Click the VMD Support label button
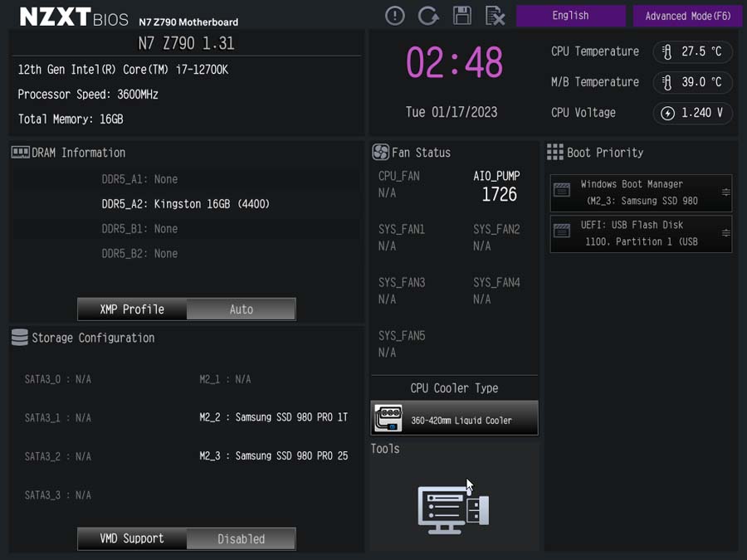Viewport: 747px width, 560px height. pos(132,539)
